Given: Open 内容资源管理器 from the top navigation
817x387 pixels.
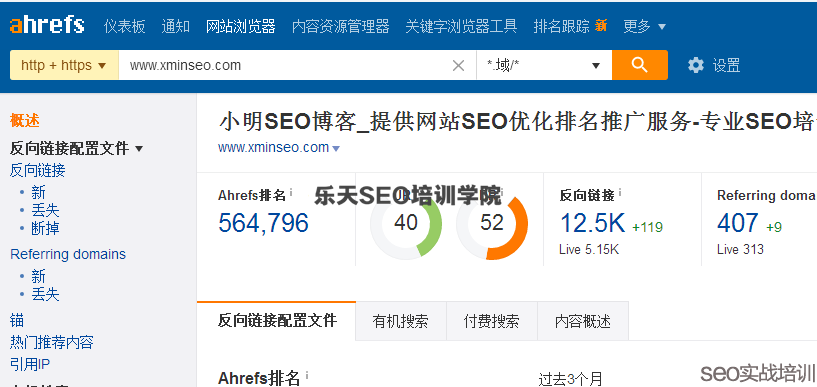Looking at the screenshot, I should click(x=341, y=26).
